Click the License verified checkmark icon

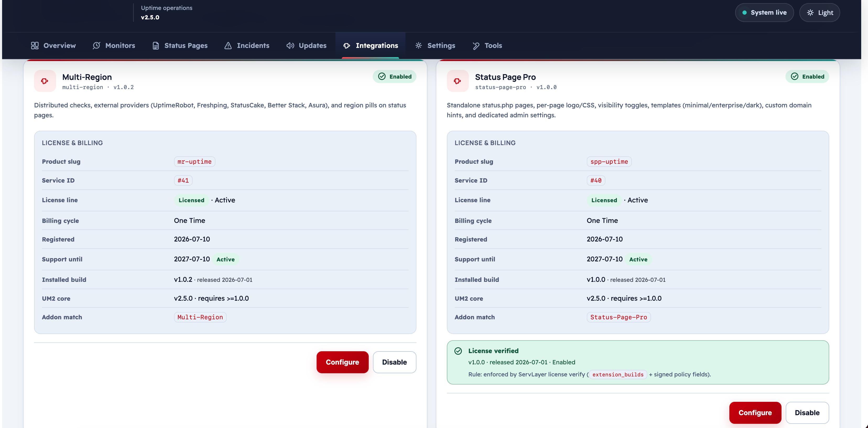pos(458,351)
